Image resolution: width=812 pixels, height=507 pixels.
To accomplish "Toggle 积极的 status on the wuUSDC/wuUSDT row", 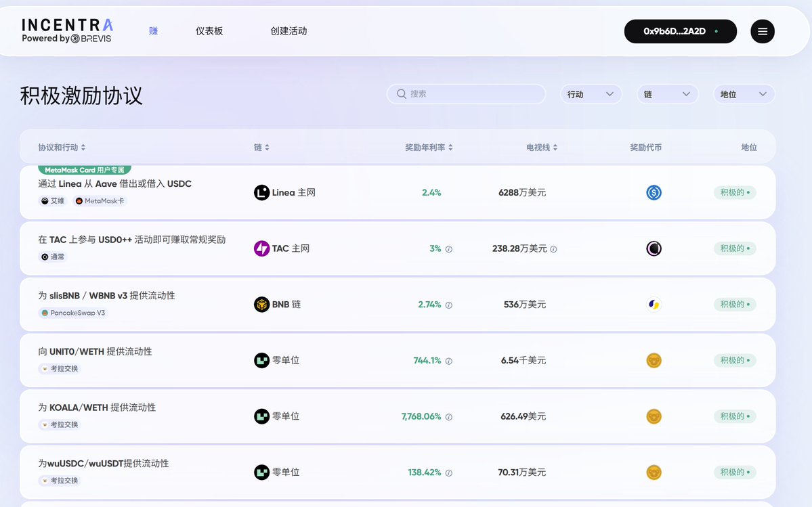I will pos(734,472).
